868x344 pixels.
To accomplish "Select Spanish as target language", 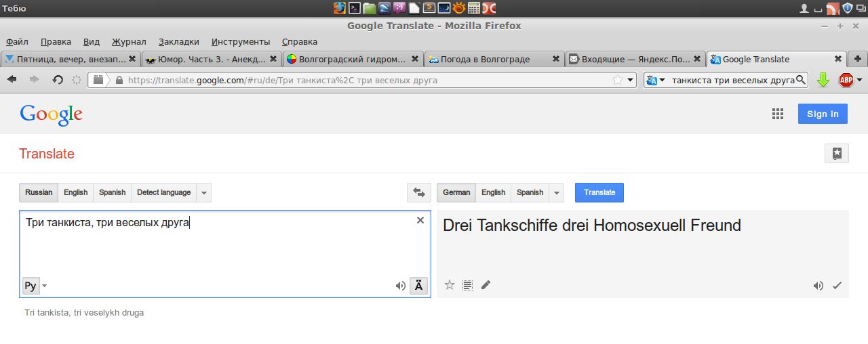I will tap(530, 192).
